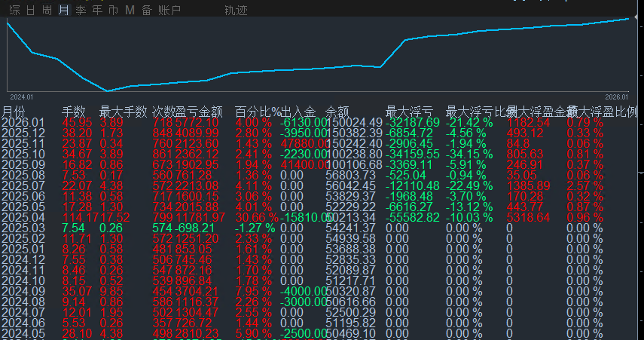
Task: Select the highlighted 月 monthly tab
Action: tap(64, 11)
